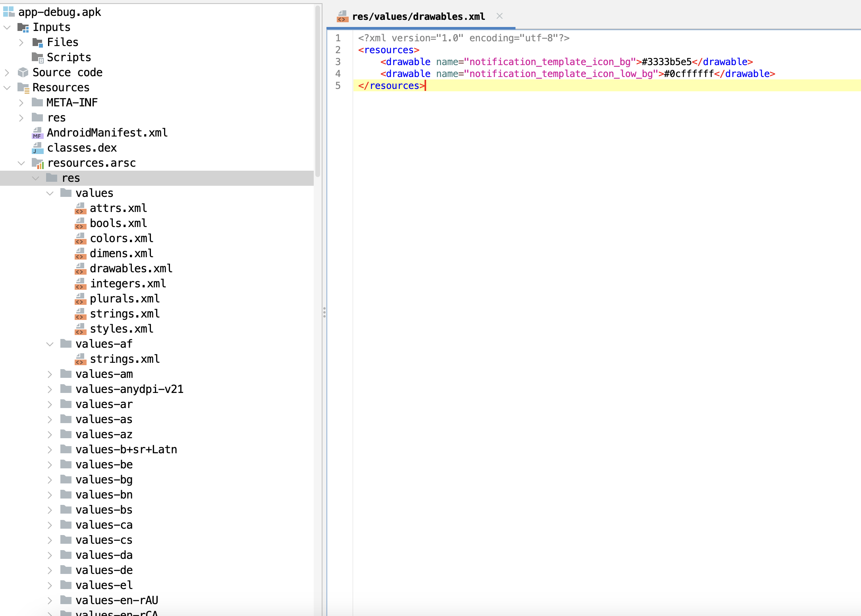Collapse the resources.arsc node
This screenshot has height=616, width=861.
pyautogui.click(x=21, y=163)
